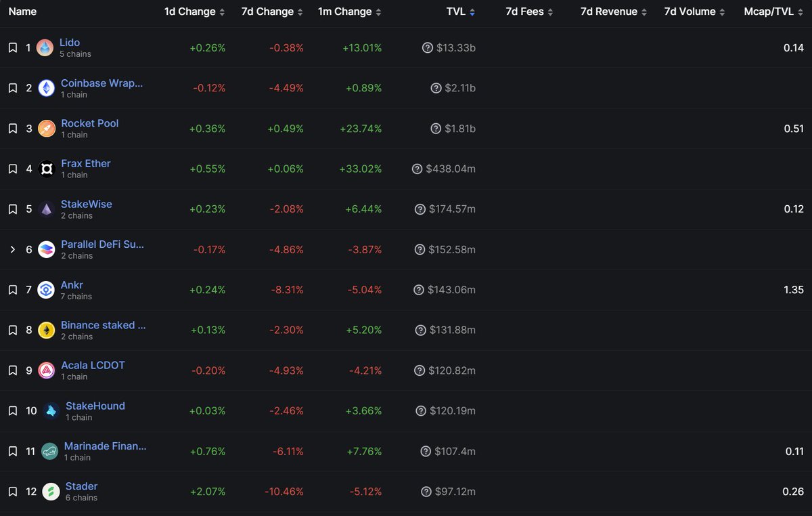Click the Coinbase Wrapped logo icon

[46, 88]
